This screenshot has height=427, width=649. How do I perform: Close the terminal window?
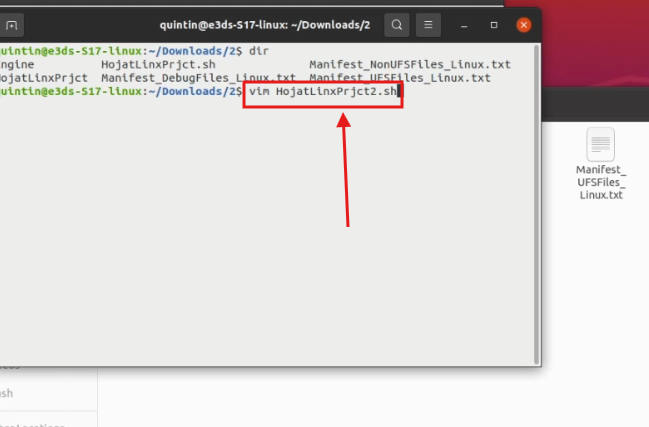[x=523, y=25]
